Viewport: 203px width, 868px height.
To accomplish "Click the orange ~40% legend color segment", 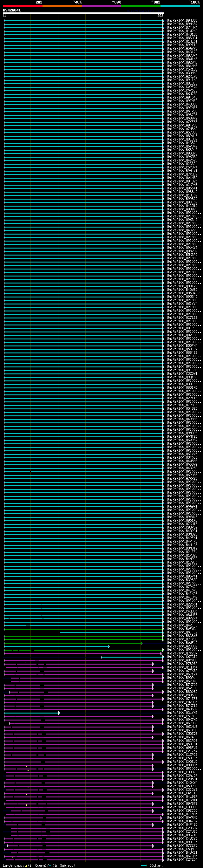I will (62, 6).
